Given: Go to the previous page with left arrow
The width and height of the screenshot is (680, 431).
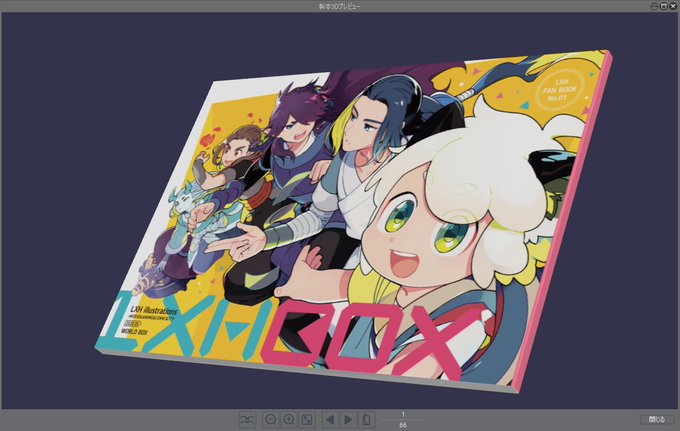Looking at the screenshot, I should (x=330, y=420).
